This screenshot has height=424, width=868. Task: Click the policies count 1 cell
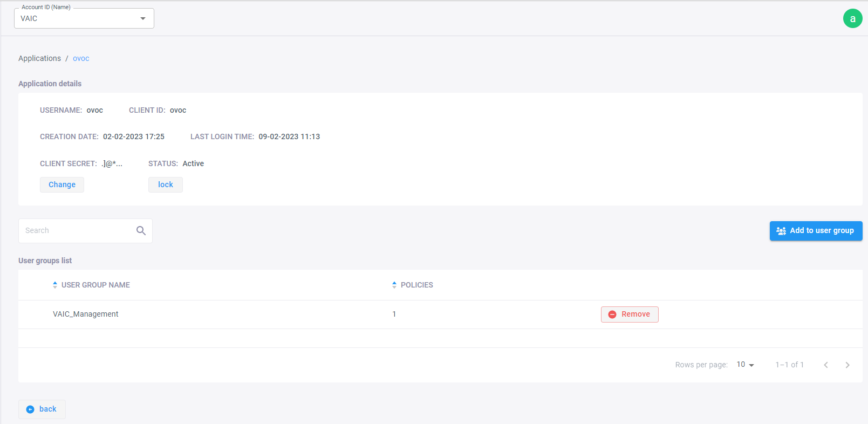tap(394, 314)
